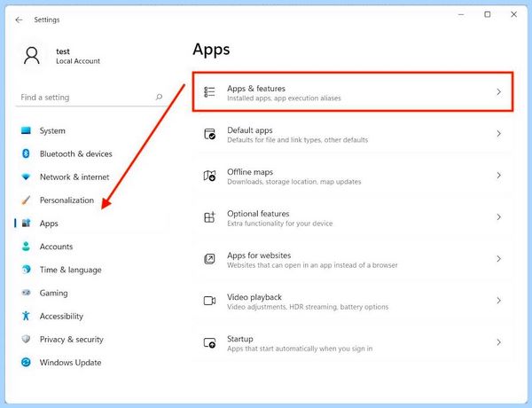The height and width of the screenshot is (408, 532).
Task: Click the Privacy & security shield icon
Action: [26, 339]
